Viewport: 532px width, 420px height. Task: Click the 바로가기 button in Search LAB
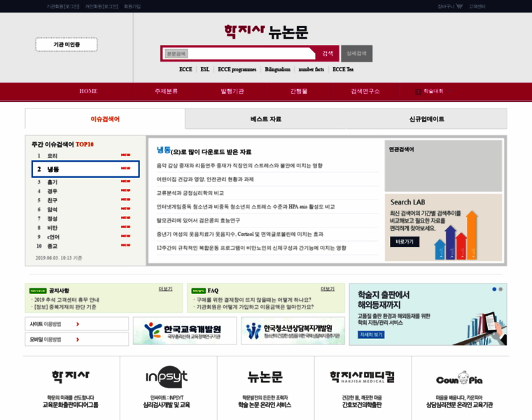coord(405,241)
